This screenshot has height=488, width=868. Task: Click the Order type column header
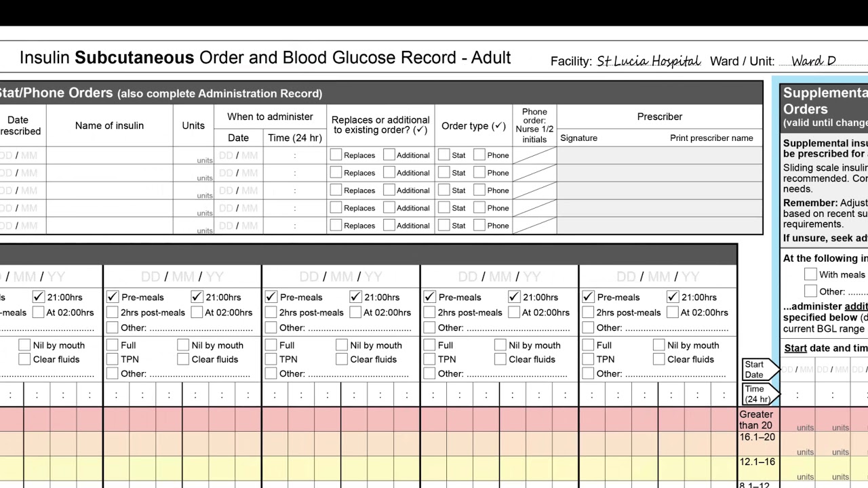(x=473, y=125)
